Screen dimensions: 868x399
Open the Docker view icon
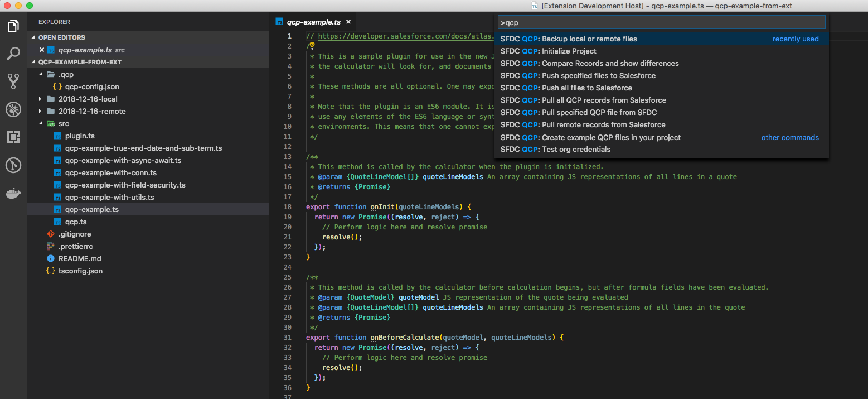tap(13, 194)
